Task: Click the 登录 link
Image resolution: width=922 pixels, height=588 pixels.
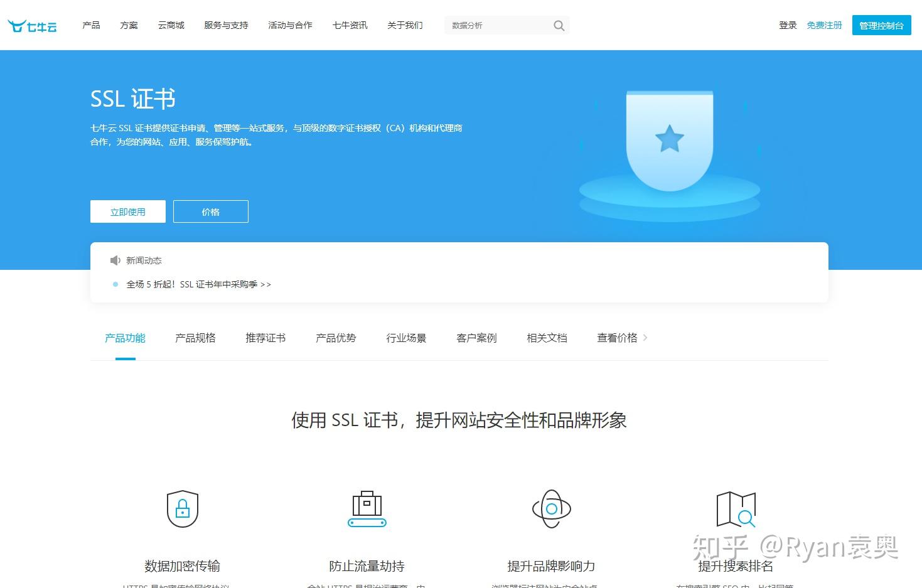Action: [x=788, y=25]
